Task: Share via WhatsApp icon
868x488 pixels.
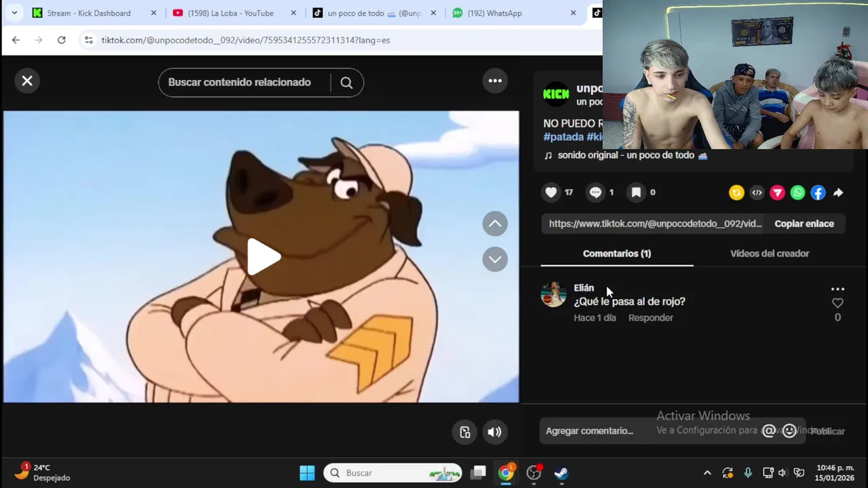Action: pyautogui.click(x=797, y=193)
